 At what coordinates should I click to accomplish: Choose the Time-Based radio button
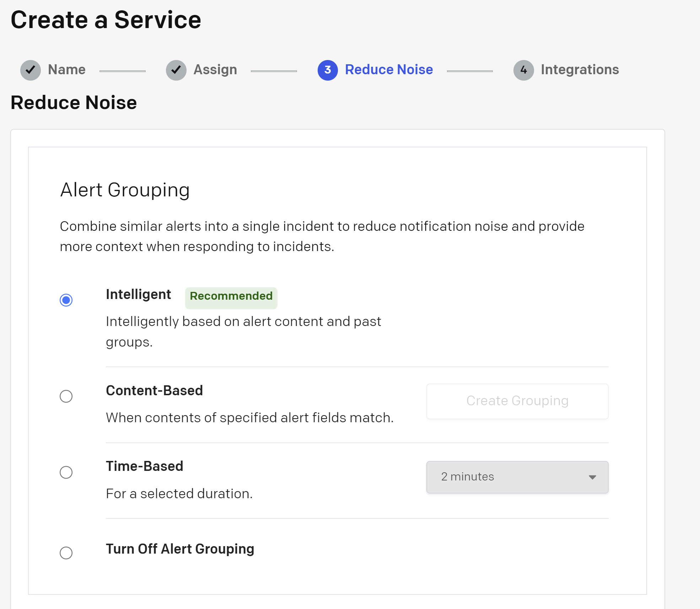pos(66,472)
